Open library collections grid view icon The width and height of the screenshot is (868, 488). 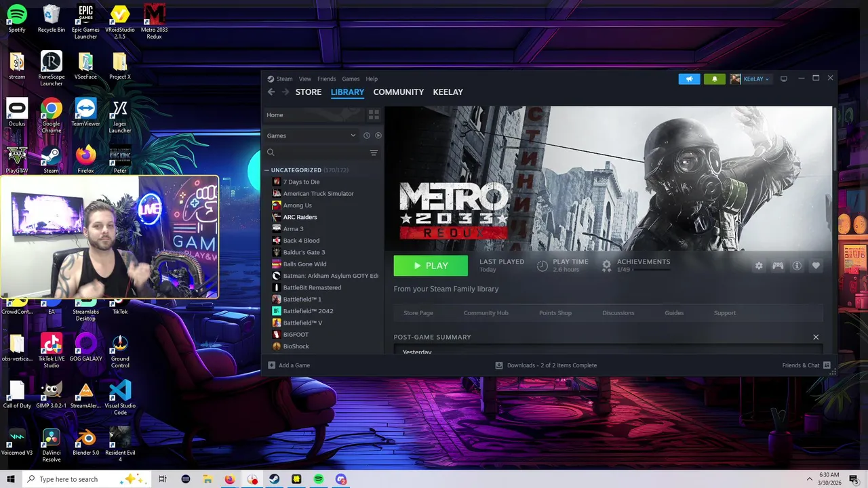(x=374, y=115)
